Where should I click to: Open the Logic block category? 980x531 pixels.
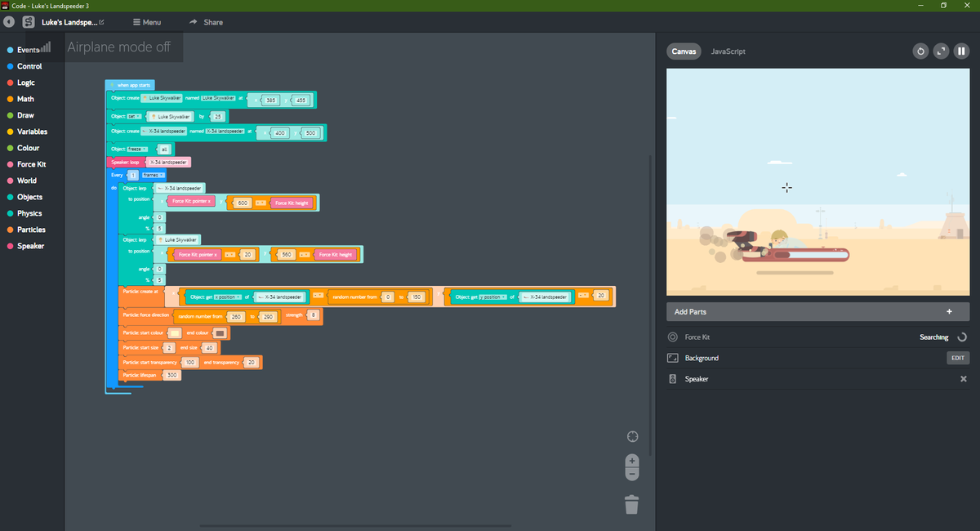coord(21,83)
